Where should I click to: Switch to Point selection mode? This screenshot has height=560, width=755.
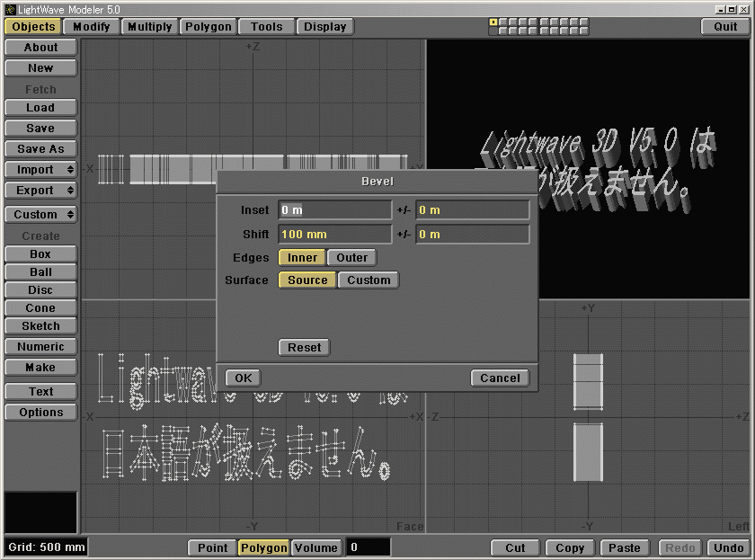tap(212, 547)
